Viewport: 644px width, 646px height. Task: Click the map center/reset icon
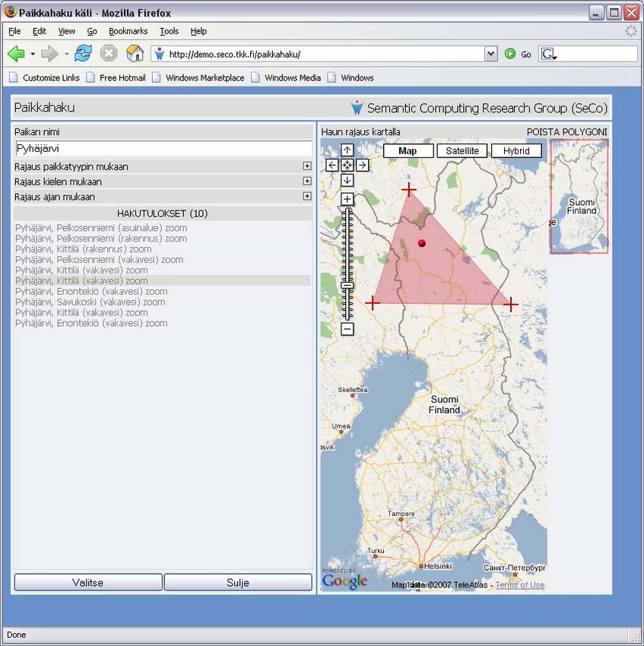pos(347,165)
